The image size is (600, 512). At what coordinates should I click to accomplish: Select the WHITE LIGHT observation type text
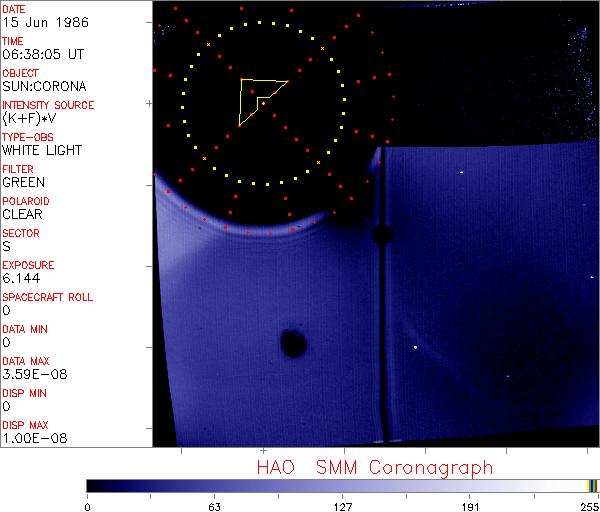(40, 150)
